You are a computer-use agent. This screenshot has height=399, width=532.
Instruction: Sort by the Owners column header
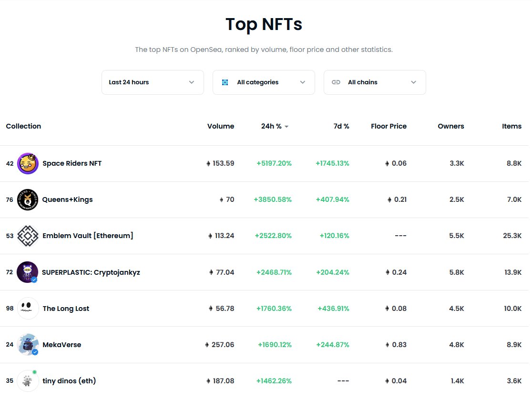(450, 126)
